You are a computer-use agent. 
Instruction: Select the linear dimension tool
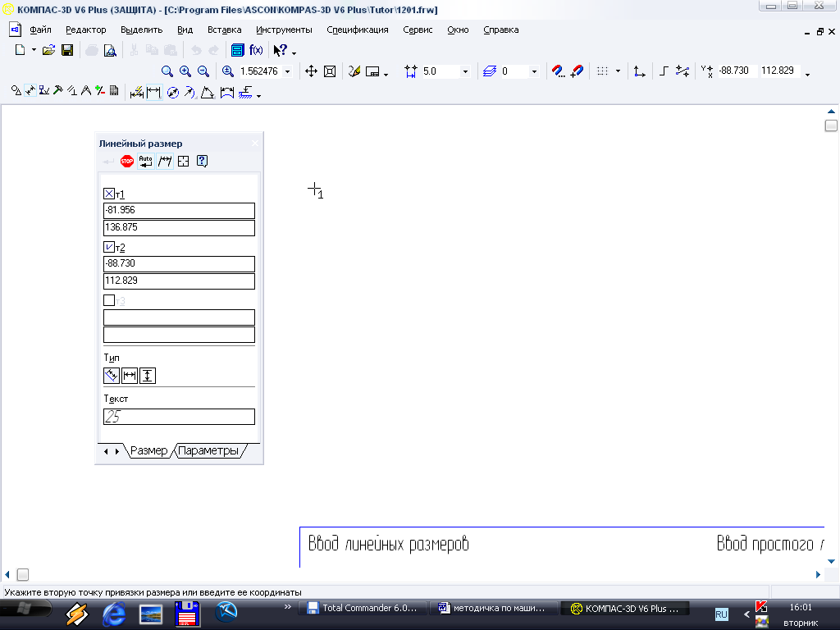(153, 94)
